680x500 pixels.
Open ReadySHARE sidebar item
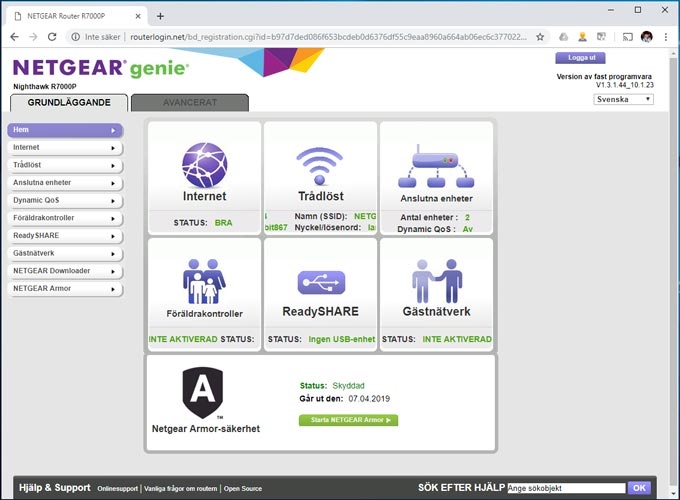[x=65, y=236]
